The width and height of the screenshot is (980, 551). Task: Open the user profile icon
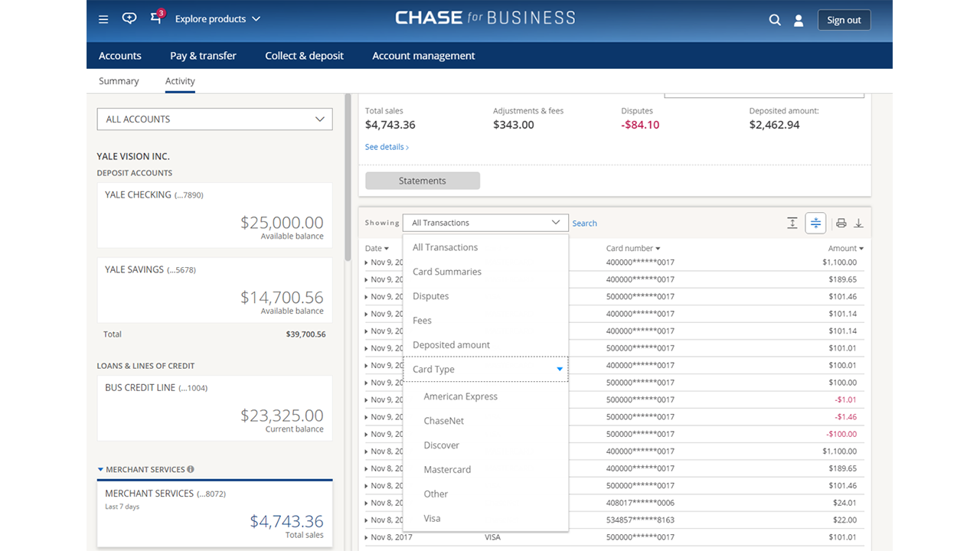pos(799,20)
